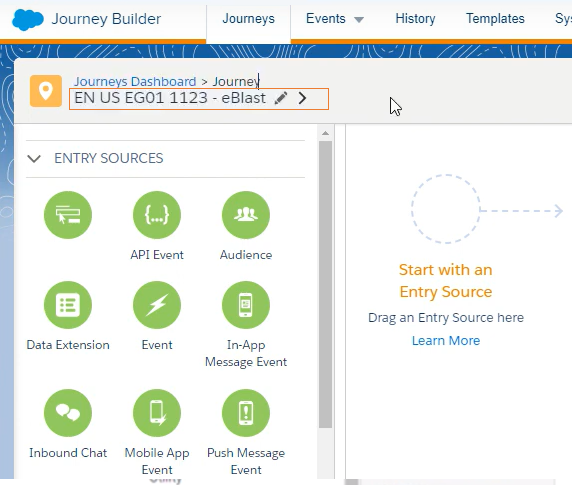Open the Learn More link
Screen dimensions: 572x485
pos(446,341)
